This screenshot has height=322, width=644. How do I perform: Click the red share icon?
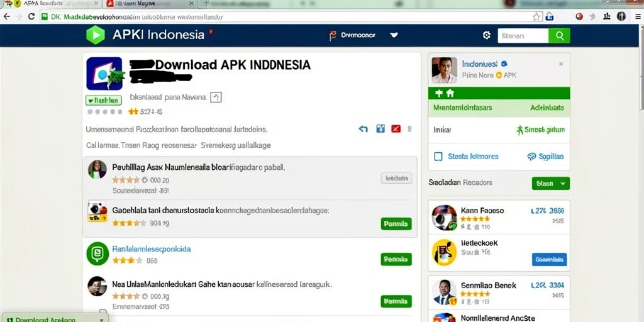tap(396, 129)
